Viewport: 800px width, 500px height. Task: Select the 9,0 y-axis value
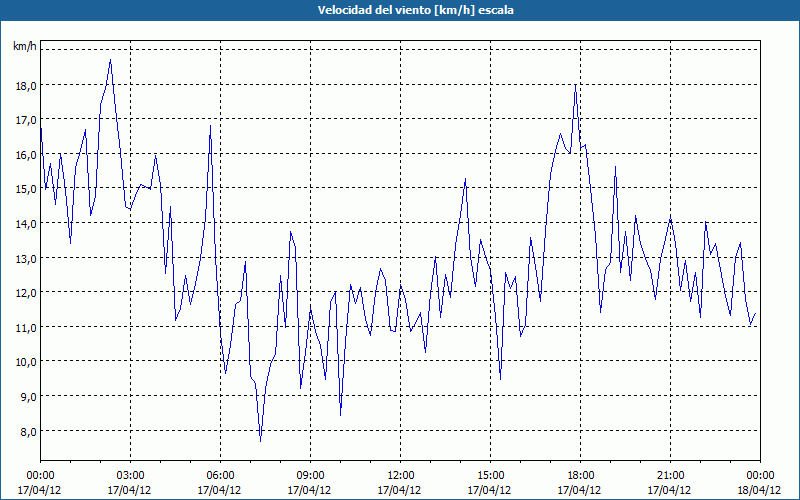tap(29, 397)
